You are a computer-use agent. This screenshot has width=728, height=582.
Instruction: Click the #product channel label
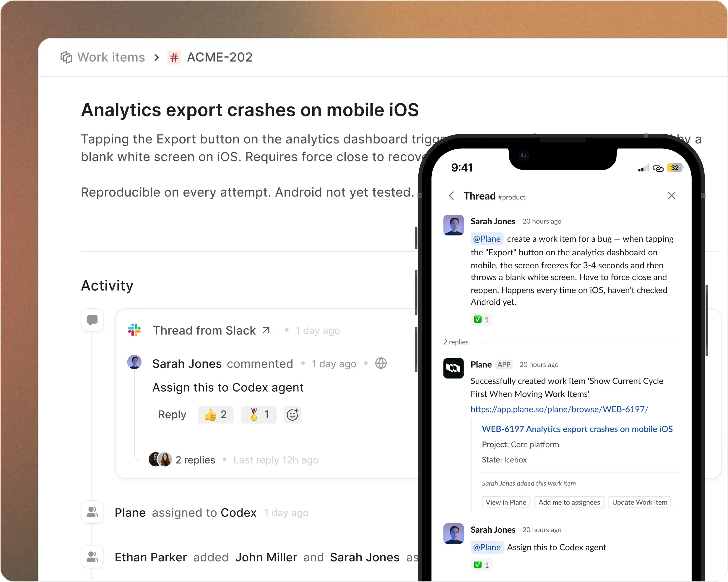pos(511,197)
